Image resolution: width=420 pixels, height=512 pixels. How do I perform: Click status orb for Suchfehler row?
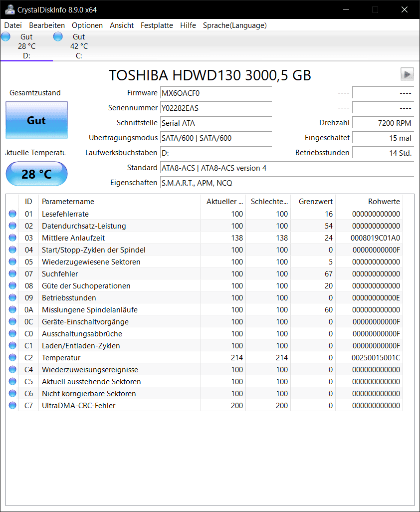pyautogui.click(x=12, y=273)
